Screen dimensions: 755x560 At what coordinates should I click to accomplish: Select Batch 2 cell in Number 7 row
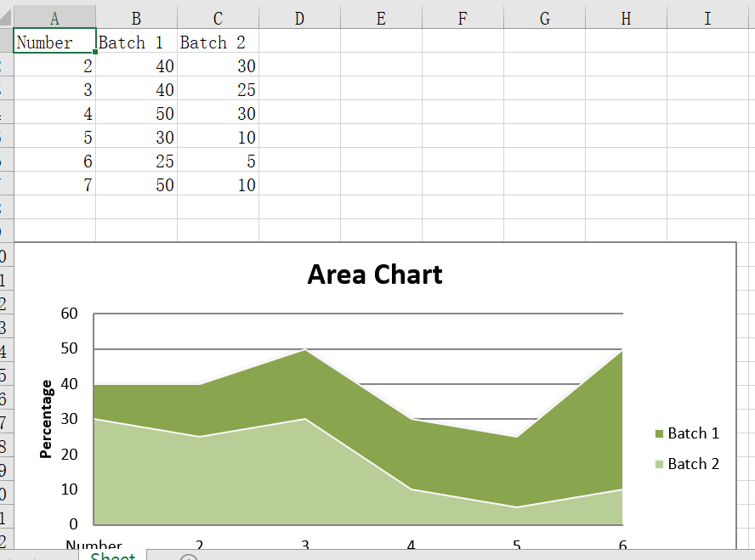tap(219, 184)
